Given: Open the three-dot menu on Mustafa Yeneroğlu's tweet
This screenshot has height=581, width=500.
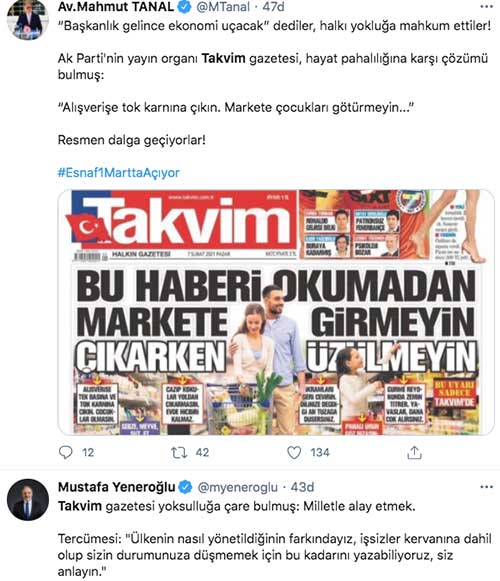Looking at the screenshot, I should [486, 487].
